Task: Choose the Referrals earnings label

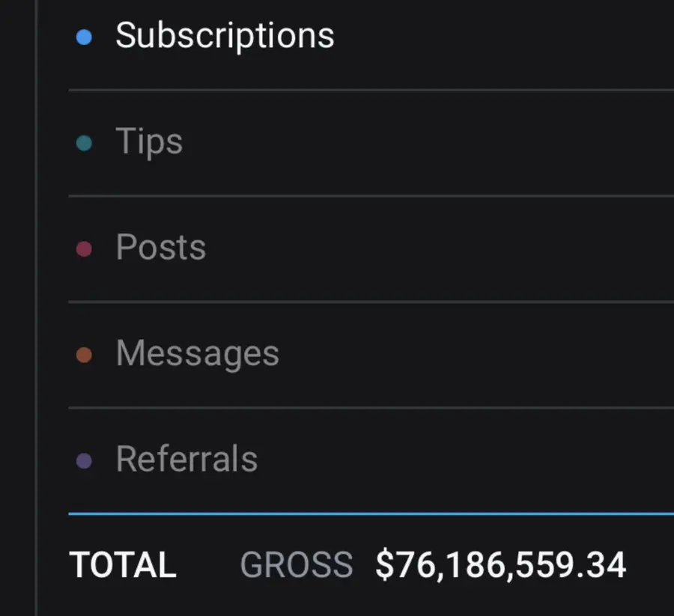Action: coord(186,460)
